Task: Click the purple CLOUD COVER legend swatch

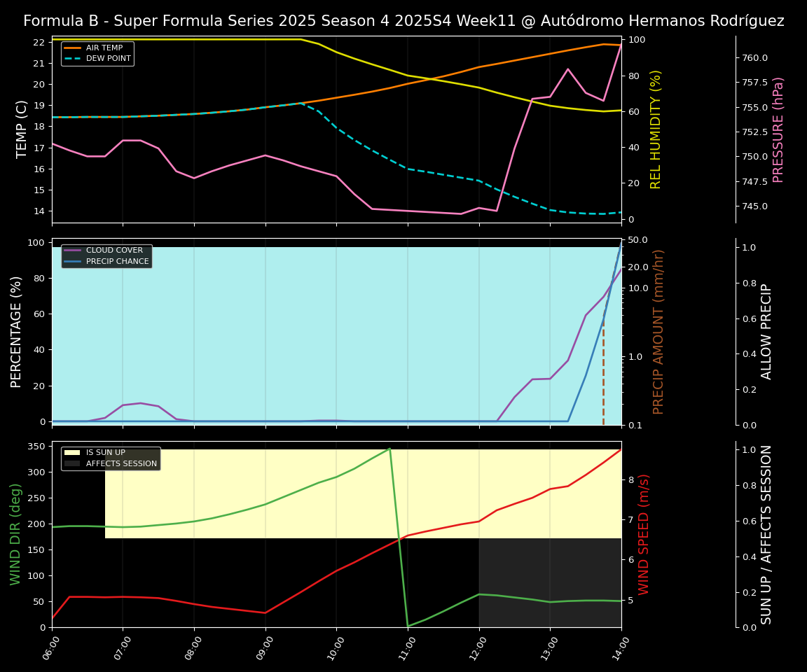Action: tap(73, 251)
